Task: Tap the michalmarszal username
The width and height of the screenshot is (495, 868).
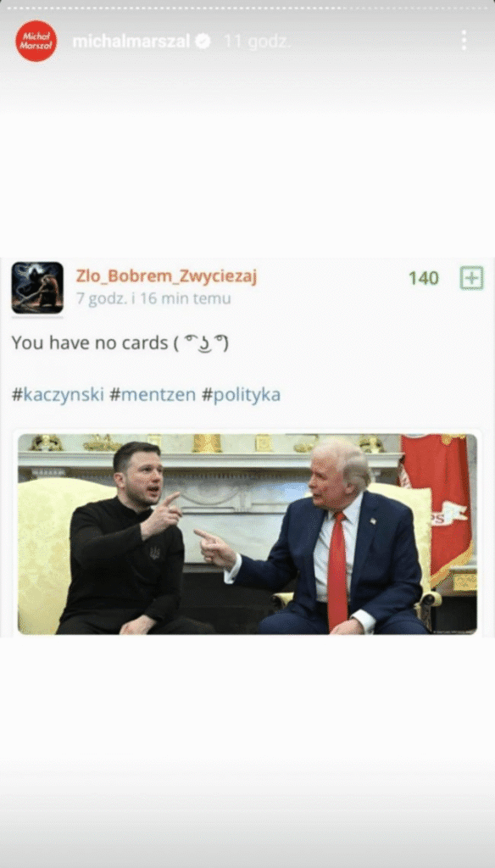Action: pos(131,41)
